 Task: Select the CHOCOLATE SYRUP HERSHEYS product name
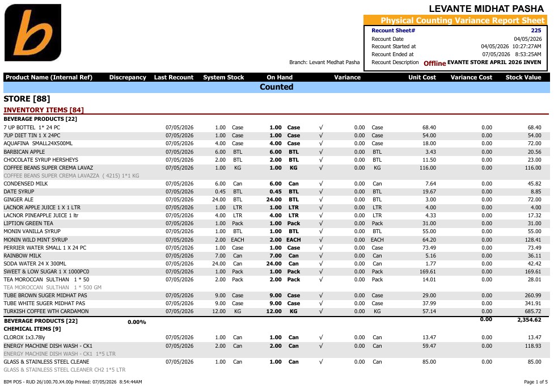41,160
